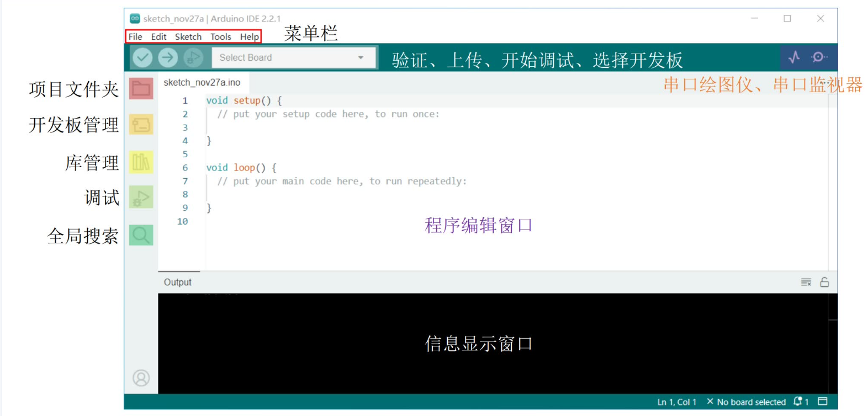This screenshot has width=868, height=416.
Task: Expand the Select Board dropdown
Action: 293,57
